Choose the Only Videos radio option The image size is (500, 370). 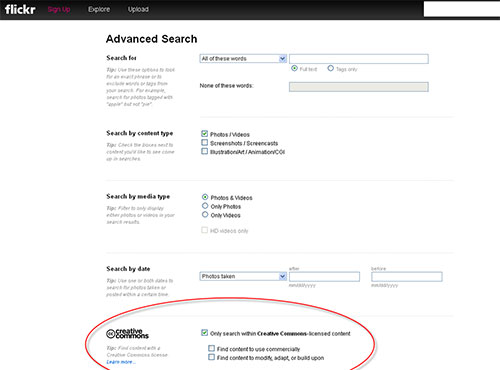coord(205,214)
